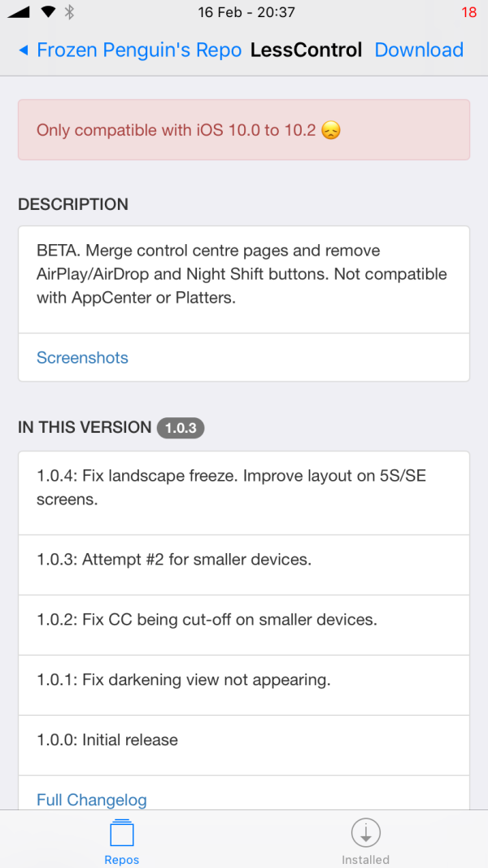Select the 1.0.4 landscape freeze entry
488x868 pixels.
(244, 487)
